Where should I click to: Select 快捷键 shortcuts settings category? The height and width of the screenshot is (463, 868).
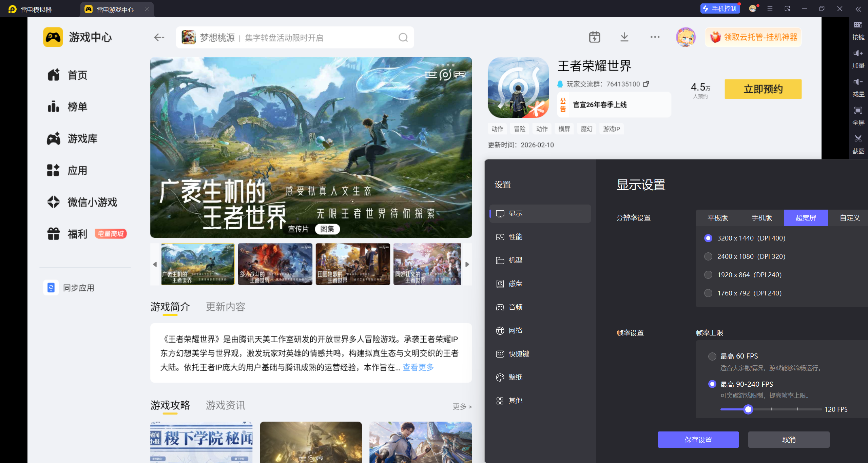pyautogui.click(x=540, y=354)
